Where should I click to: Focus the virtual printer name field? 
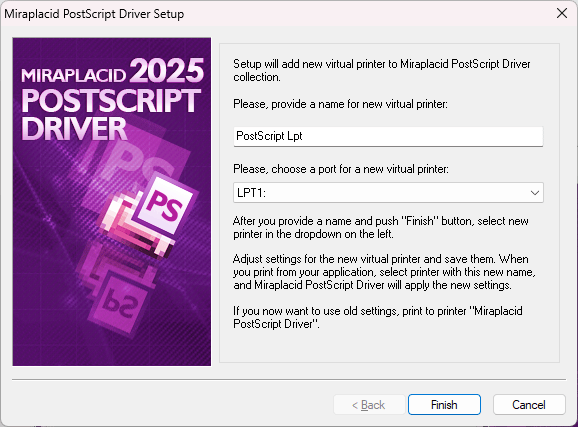[388, 136]
